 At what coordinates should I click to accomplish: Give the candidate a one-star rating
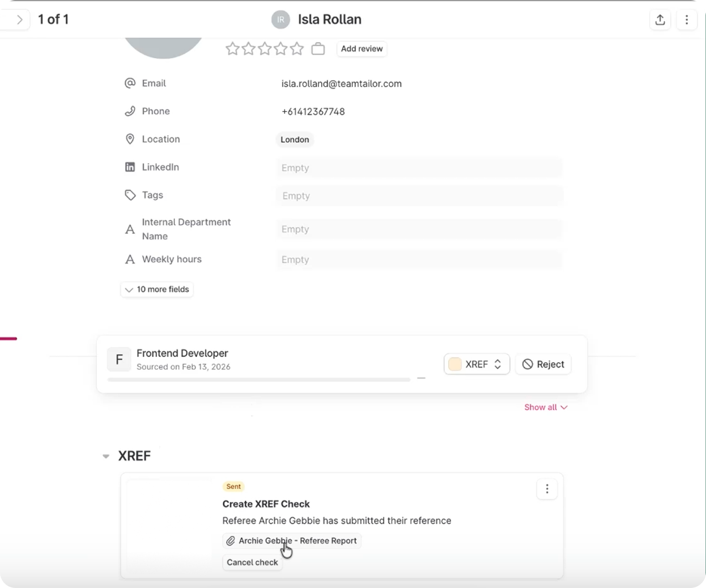tap(232, 49)
